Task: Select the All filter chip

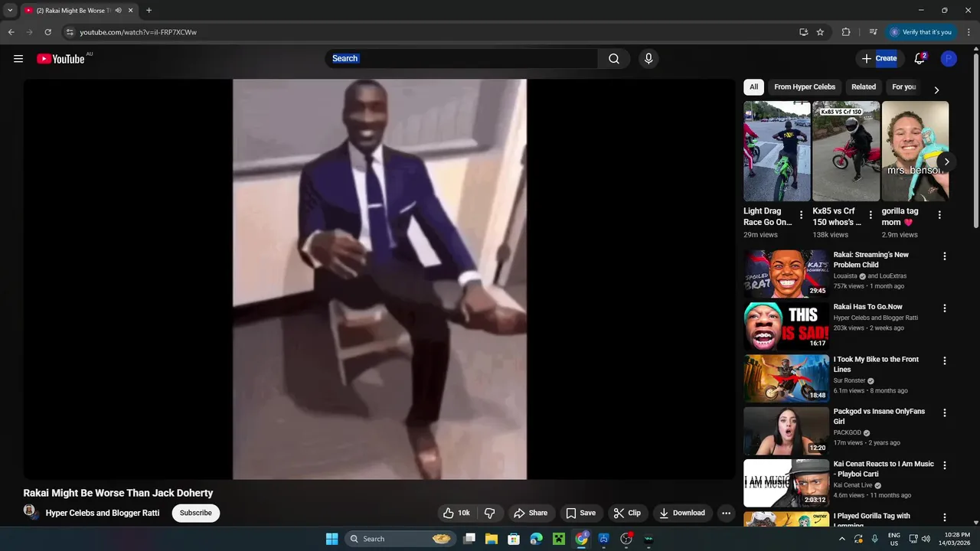Action: [x=753, y=87]
